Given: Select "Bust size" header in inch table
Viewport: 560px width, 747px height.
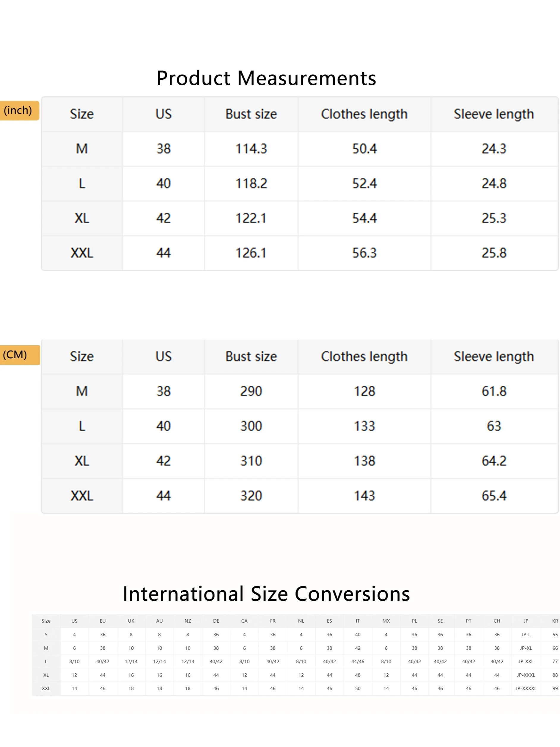Looking at the screenshot, I should pos(251,114).
